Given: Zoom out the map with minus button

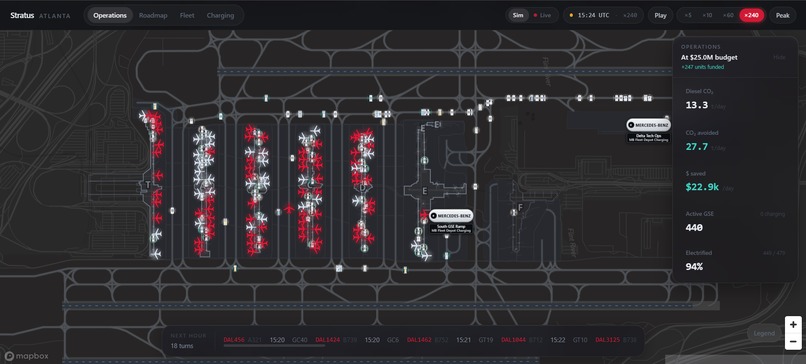Looking at the screenshot, I should (x=793, y=341).
